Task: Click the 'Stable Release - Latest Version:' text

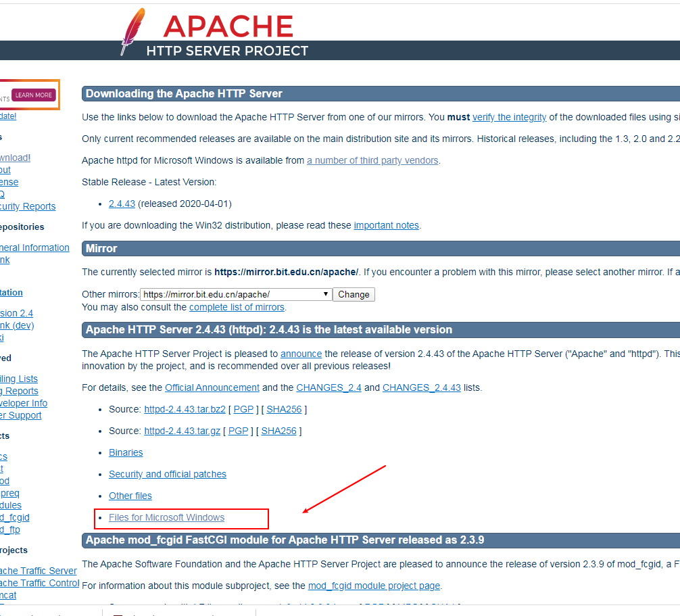Action: [x=149, y=182]
